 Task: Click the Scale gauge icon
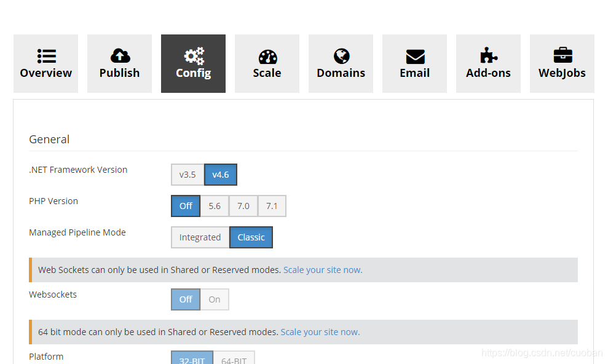pyautogui.click(x=267, y=57)
